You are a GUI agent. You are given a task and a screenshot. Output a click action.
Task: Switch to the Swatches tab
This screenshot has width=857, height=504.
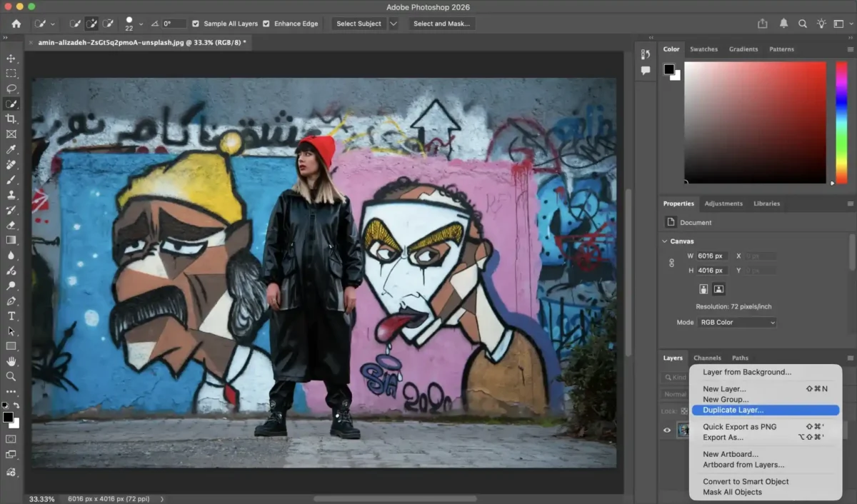coord(703,49)
